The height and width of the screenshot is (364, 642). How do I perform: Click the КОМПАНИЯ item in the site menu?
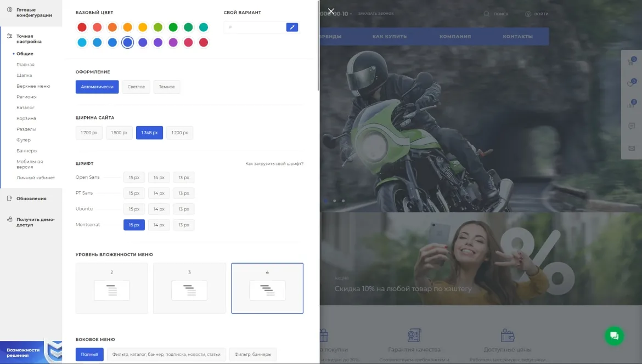[x=455, y=36]
